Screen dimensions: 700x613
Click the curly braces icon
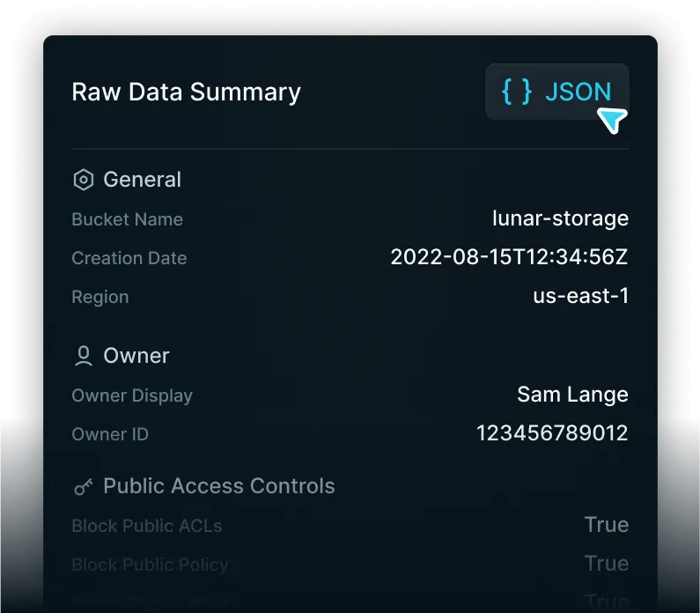click(517, 92)
